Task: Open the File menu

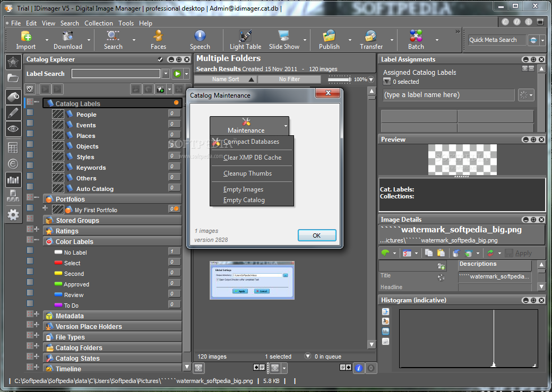Action: [16, 23]
